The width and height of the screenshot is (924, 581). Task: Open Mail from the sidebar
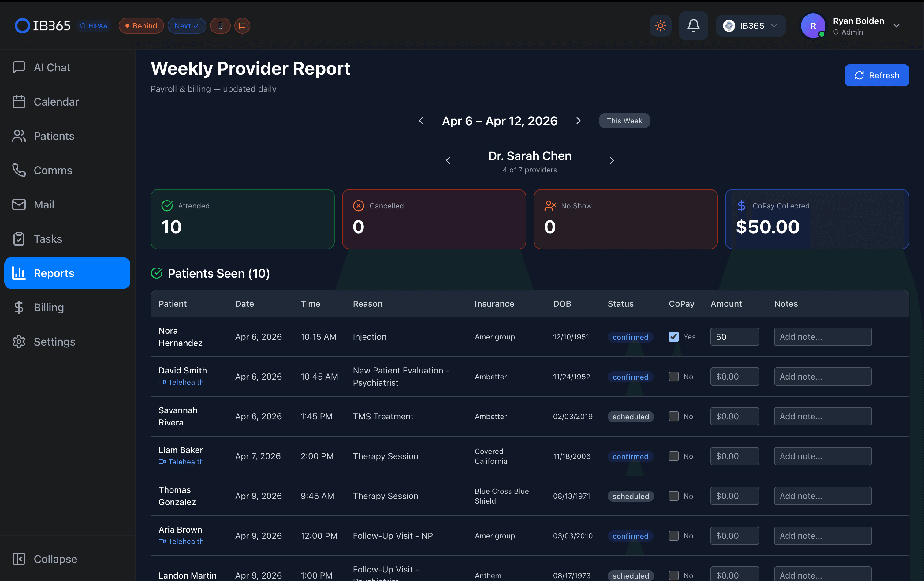click(x=43, y=204)
